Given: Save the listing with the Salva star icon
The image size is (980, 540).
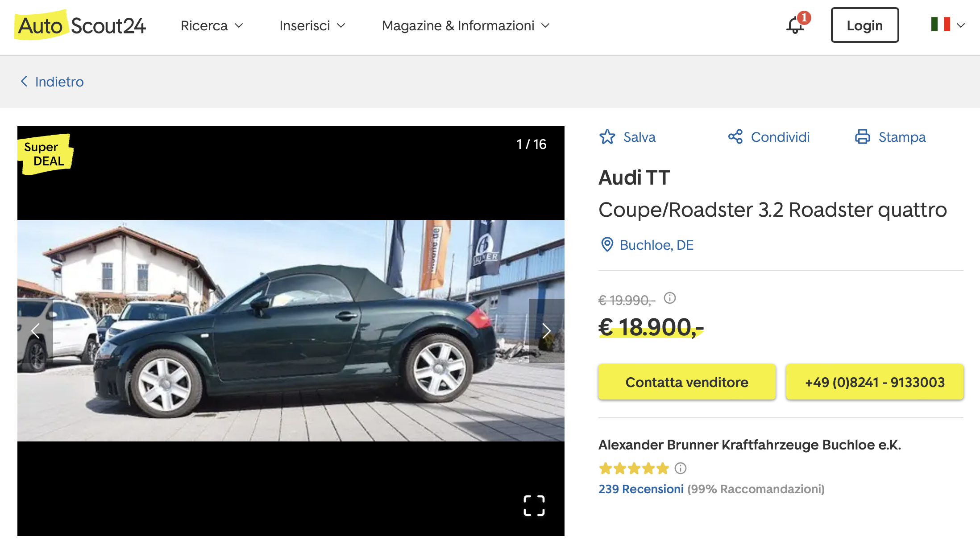Looking at the screenshot, I should [607, 137].
